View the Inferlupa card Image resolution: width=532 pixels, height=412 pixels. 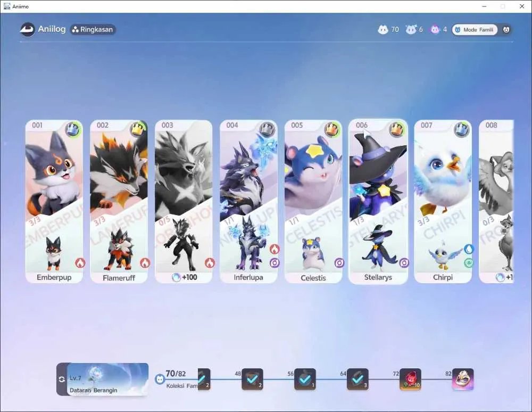[x=248, y=201]
